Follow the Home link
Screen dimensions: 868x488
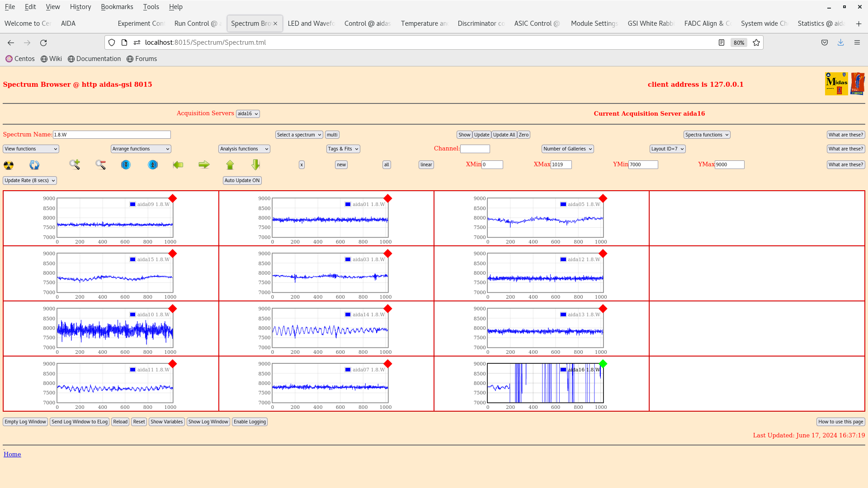12,454
